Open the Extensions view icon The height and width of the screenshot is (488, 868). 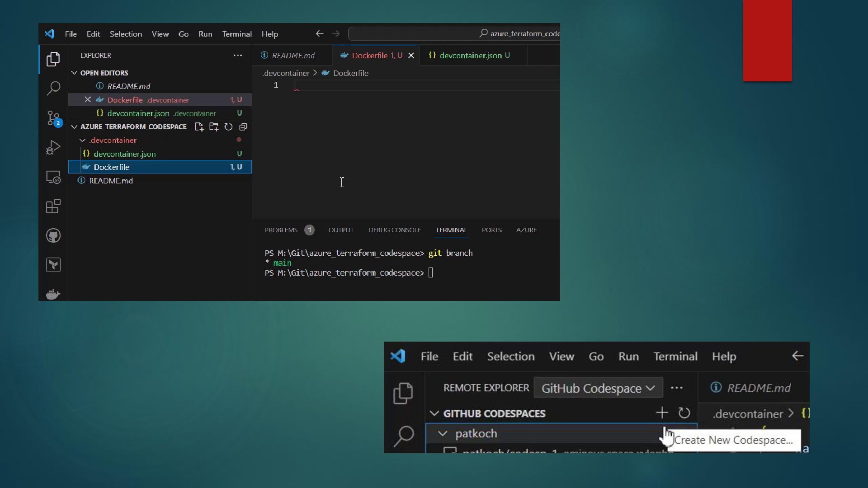pos(53,206)
